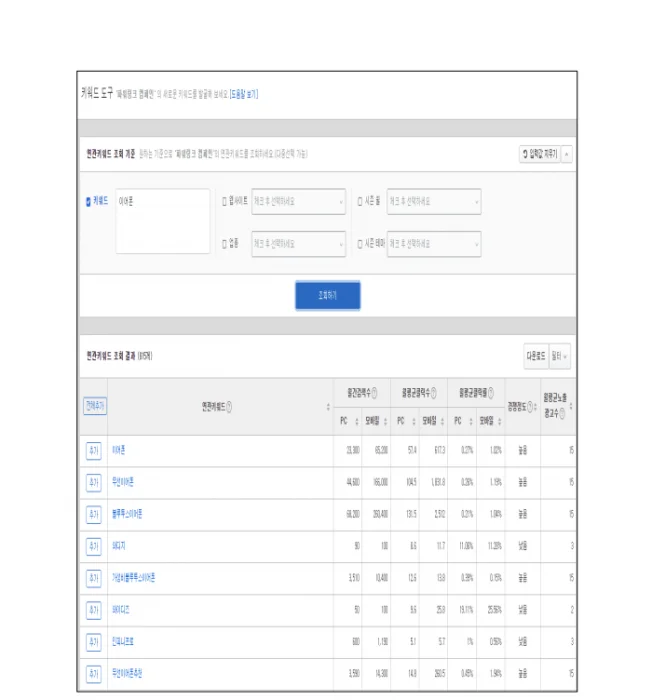The width and height of the screenshot is (652, 700).
Task: Open the 시즌 테마 dropdown
Action: pos(434,244)
